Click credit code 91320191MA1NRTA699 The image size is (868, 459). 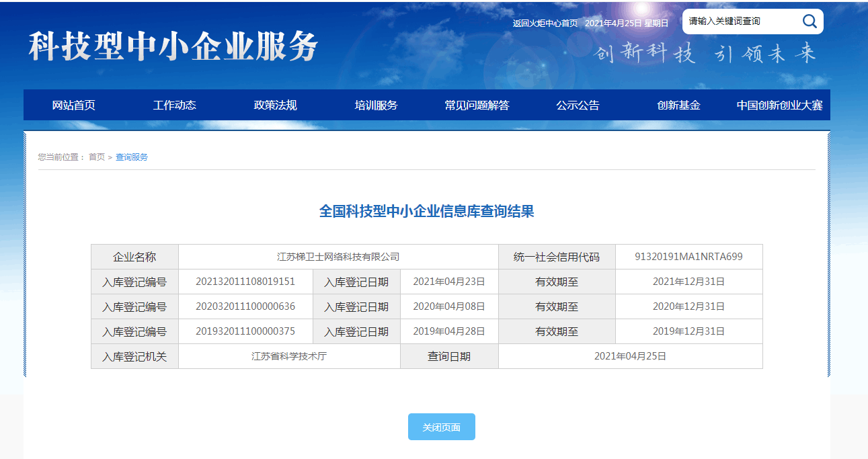688,257
